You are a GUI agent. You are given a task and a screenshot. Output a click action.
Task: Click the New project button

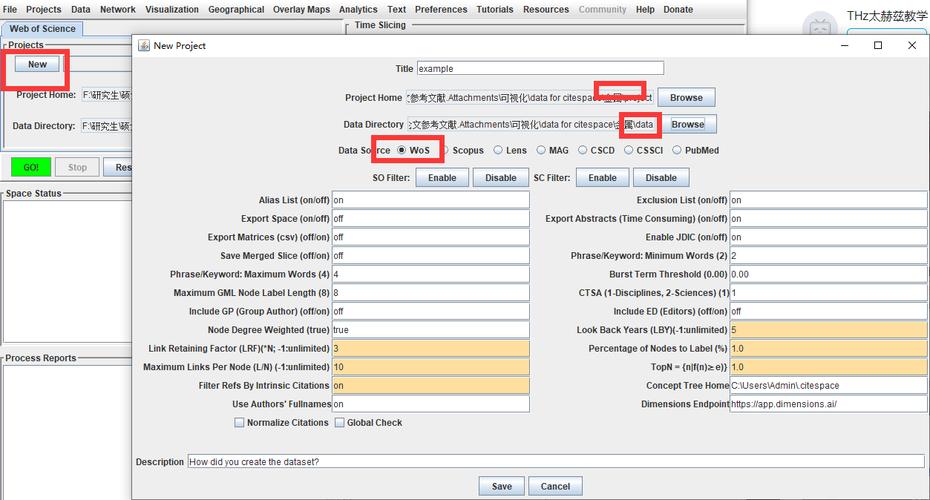(x=37, y=64)
